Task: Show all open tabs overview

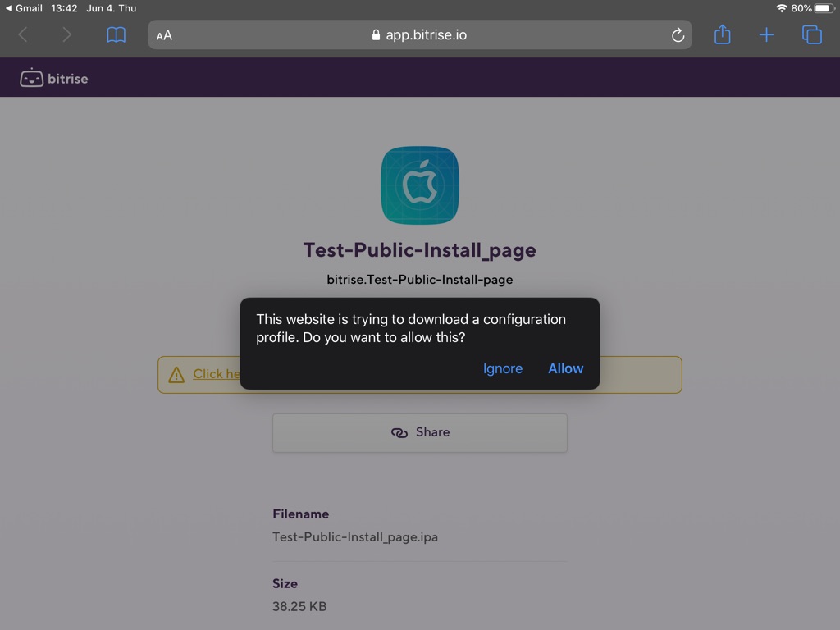Action: pyautogui.click(x=811, y=34)
